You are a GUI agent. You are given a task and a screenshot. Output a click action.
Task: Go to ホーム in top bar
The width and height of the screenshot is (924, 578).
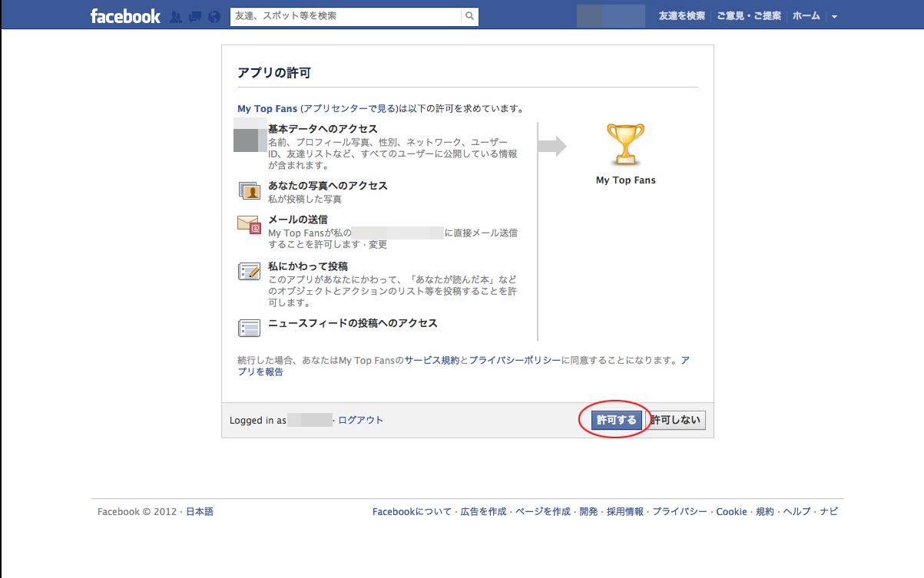click(x=806, y=16)
